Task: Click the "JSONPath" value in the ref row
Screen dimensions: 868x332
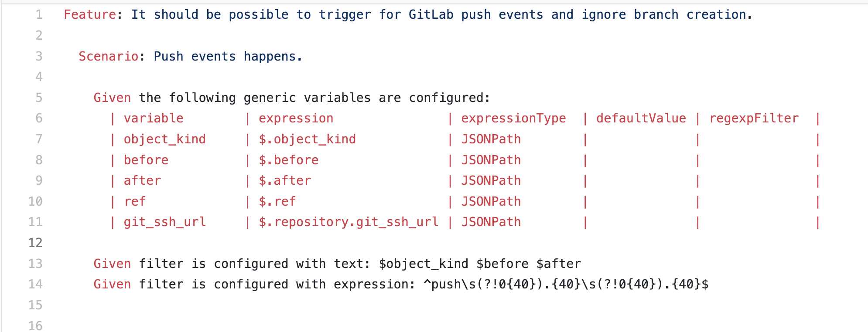Action: tap(491, 202)
